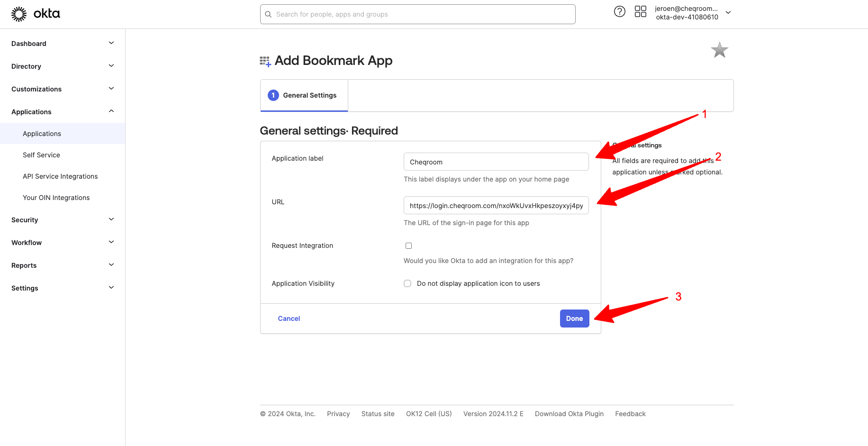Open API Service Integrations menu item
The width and height of the screenshot is (868, 446).
coord(60,176)
